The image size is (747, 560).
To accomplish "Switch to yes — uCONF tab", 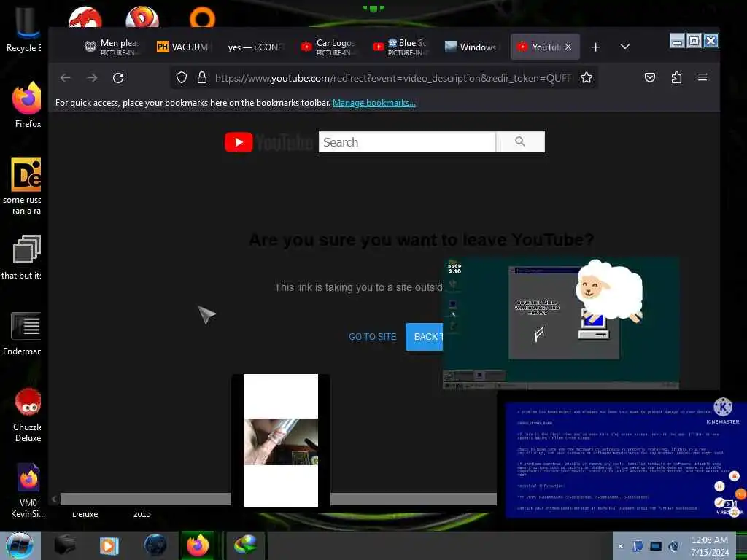I will 255,47.
